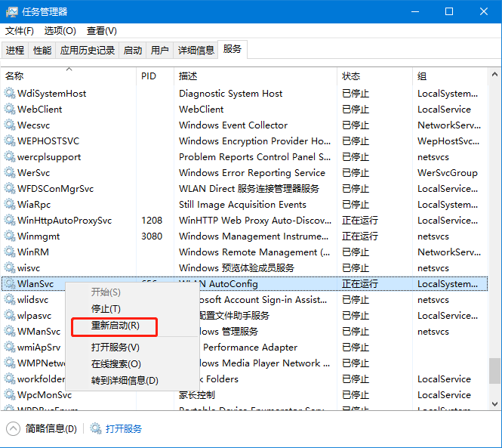Switch to the 性能 tab
This screenshot has width=502, height=448.
42,51
